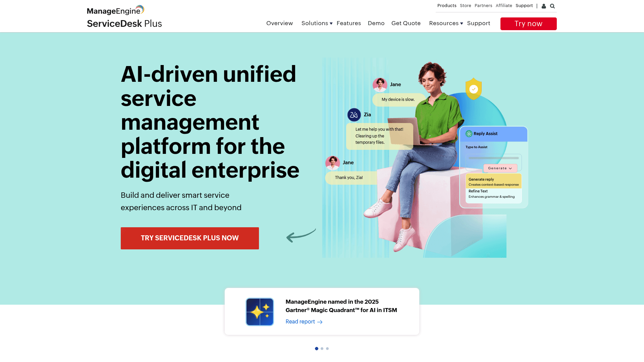Click the Gartner Magic Quadrant badge icon
This screenshot has height=362, width=644.
coord(260,312)
